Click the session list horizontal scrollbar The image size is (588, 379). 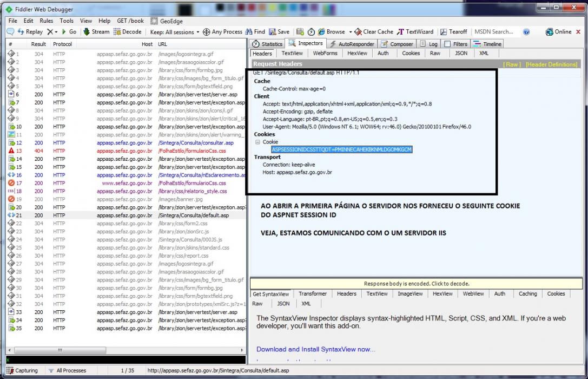pos(60,350)
